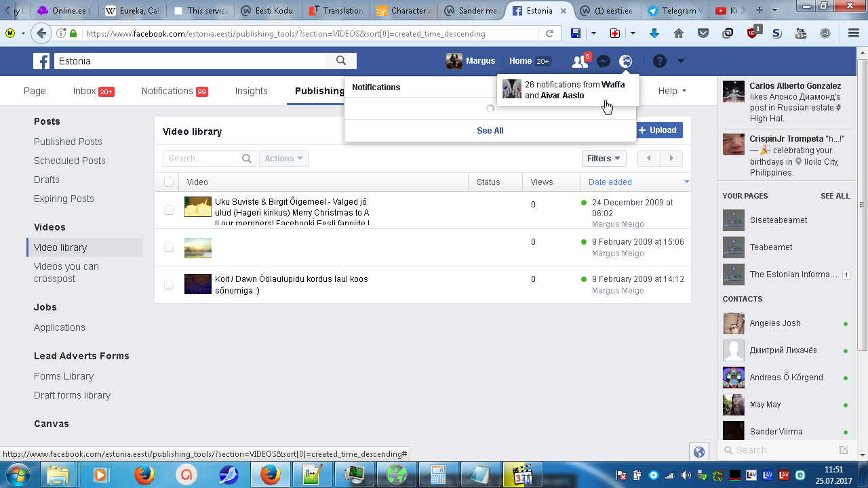The height and width of the screenshot is (488, 868).
Task: Open the Uku Suviste video thumbnail
Action: 198,207
